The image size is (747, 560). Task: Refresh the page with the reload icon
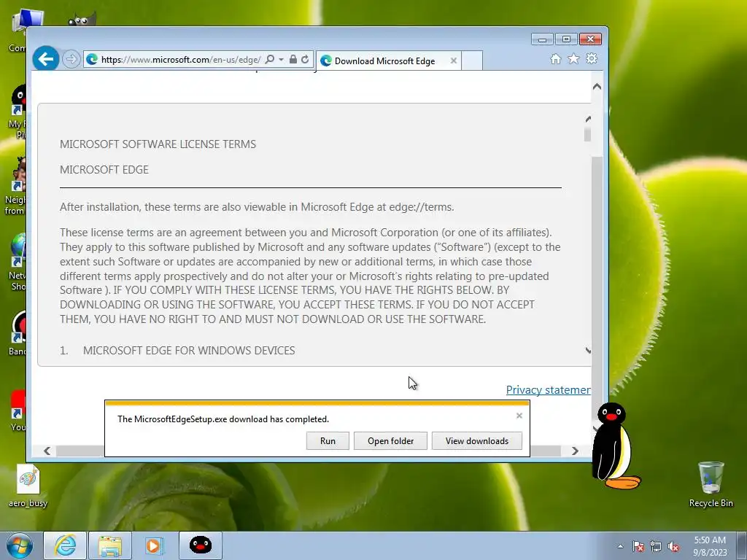pos(305,60)
